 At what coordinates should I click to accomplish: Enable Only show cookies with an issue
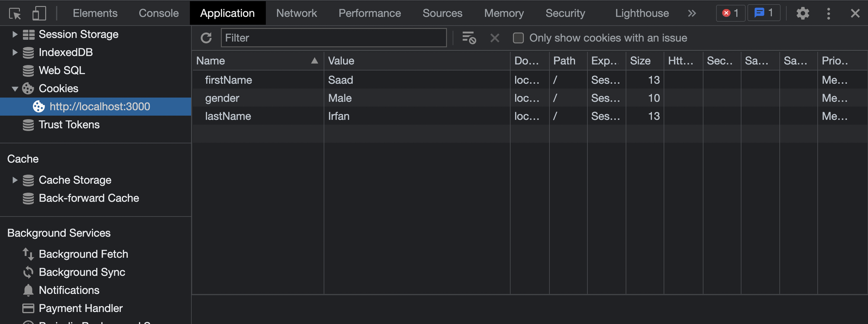tap(518, 38)
